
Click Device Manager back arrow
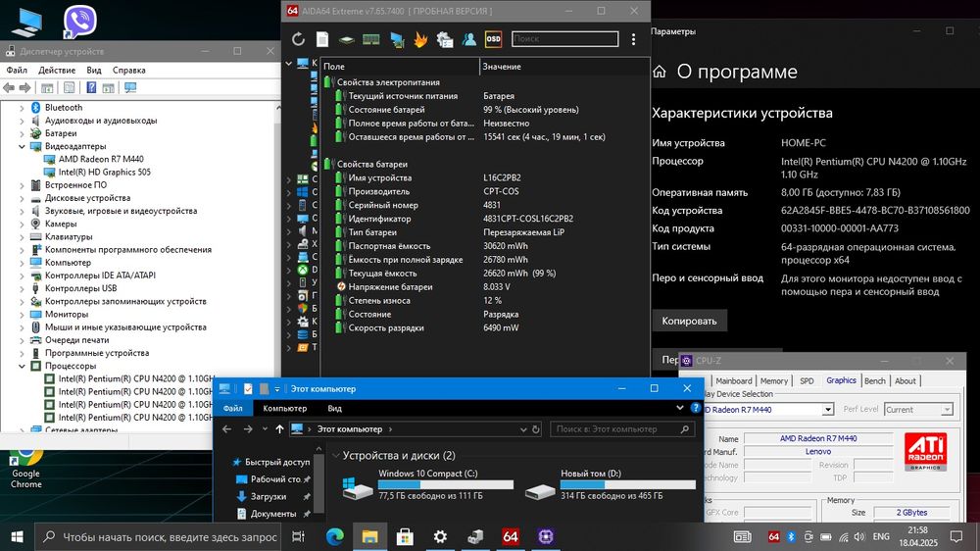click(9, 88)
